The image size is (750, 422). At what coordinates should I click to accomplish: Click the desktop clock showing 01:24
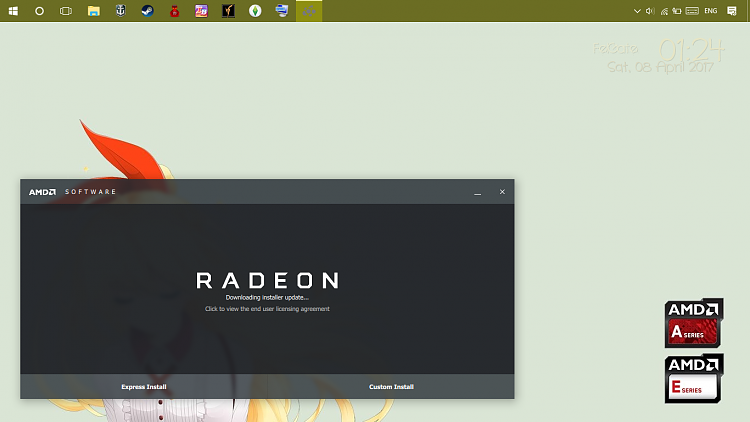(692, 50)
